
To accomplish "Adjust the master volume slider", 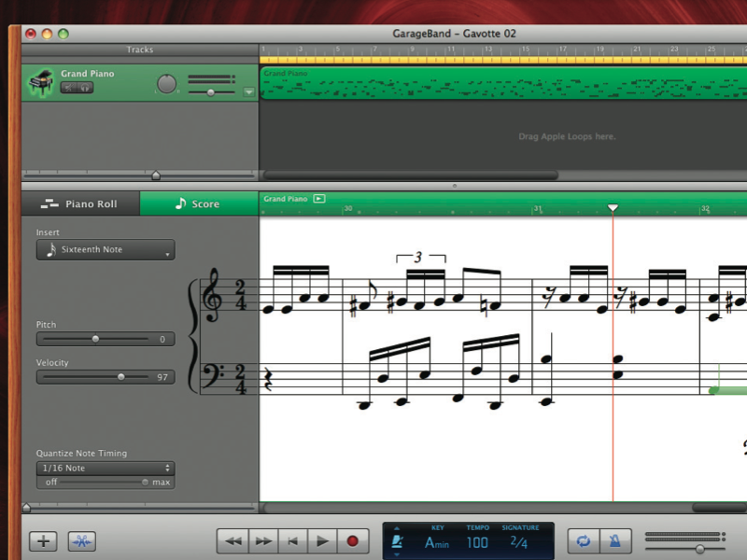I will click(x=699, y=549).
